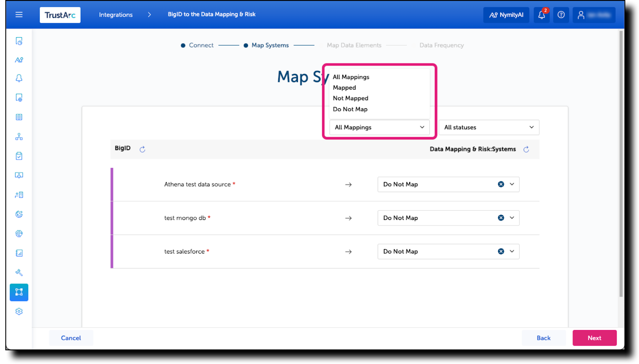Open the sitemap/org-chart icon in the sidebar
The image size is (639, 364).
[19, 136]
